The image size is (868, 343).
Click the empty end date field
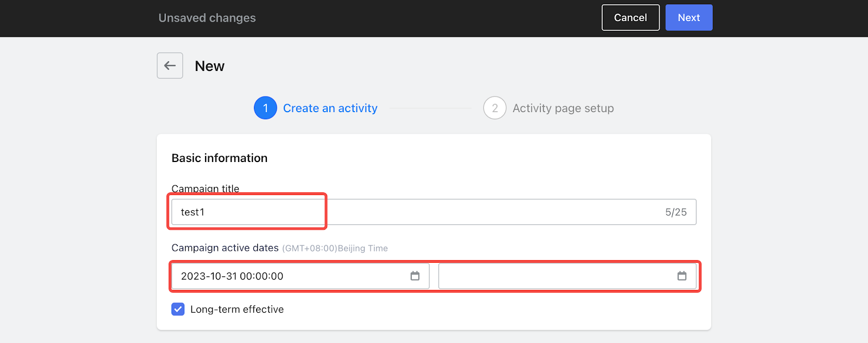[x=567, y=276]
